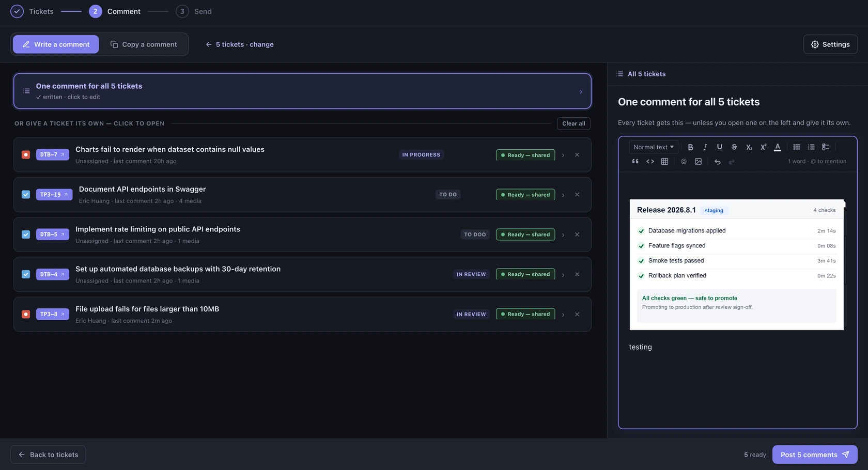Click the Ready — shared badge on DTB-7

tap(525, 155)
